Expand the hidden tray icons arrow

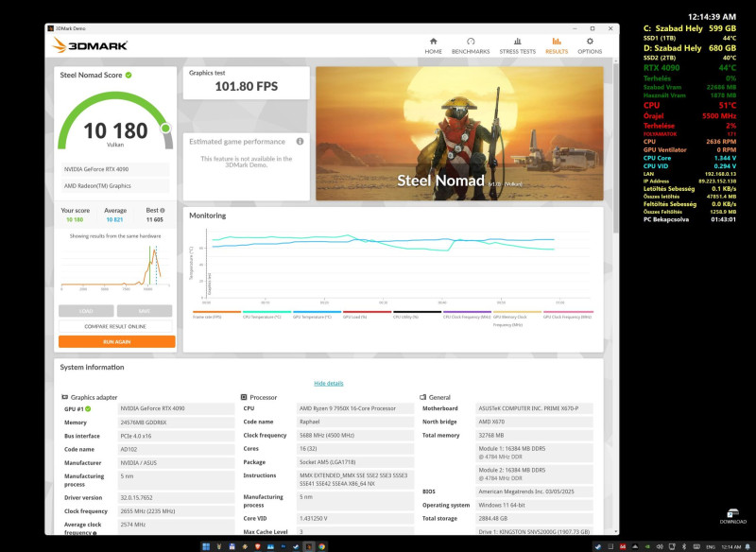click(635, 546)
